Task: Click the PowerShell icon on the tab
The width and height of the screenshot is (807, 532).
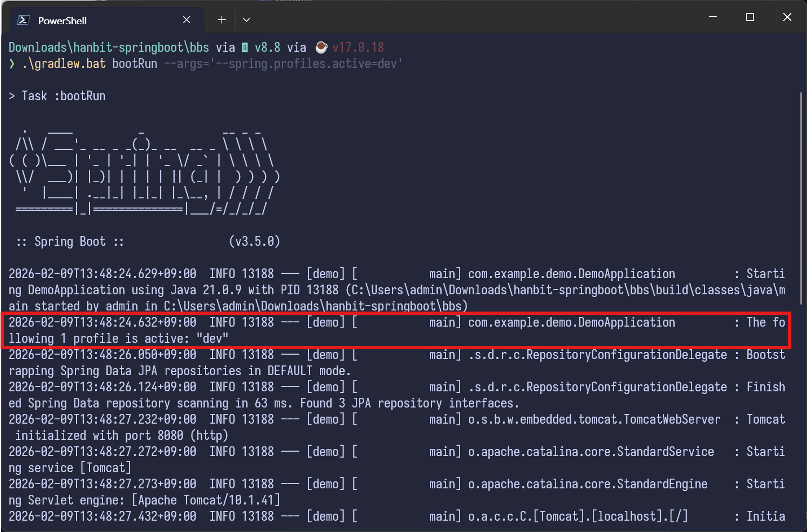Action: pyautogui.click(x=23, y=20)
